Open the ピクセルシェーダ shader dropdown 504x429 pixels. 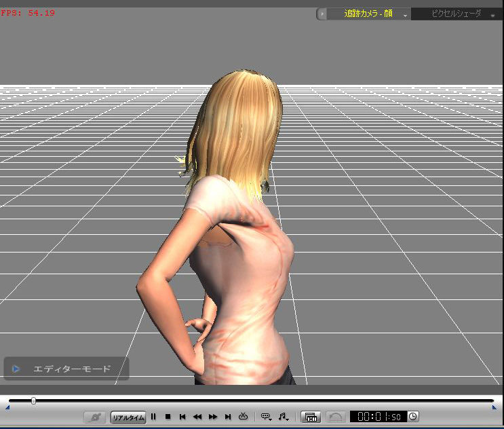click(x=457, y=14)
